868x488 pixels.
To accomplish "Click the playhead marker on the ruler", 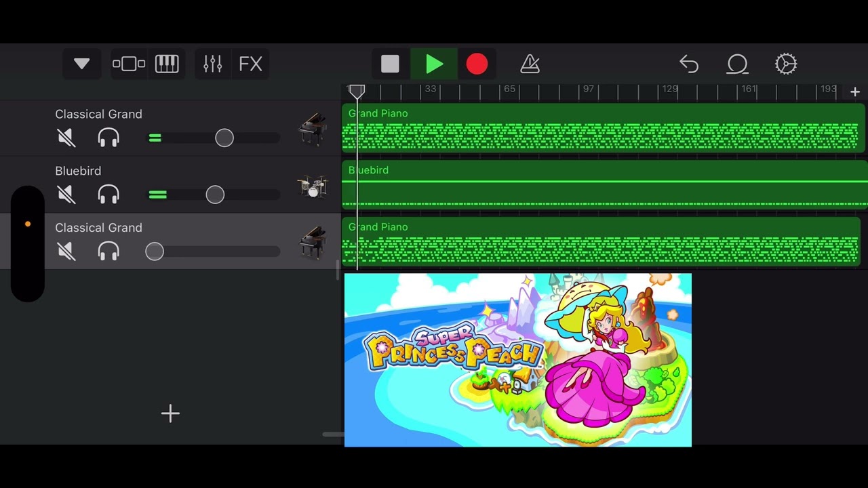I will (x=357, y=91).
